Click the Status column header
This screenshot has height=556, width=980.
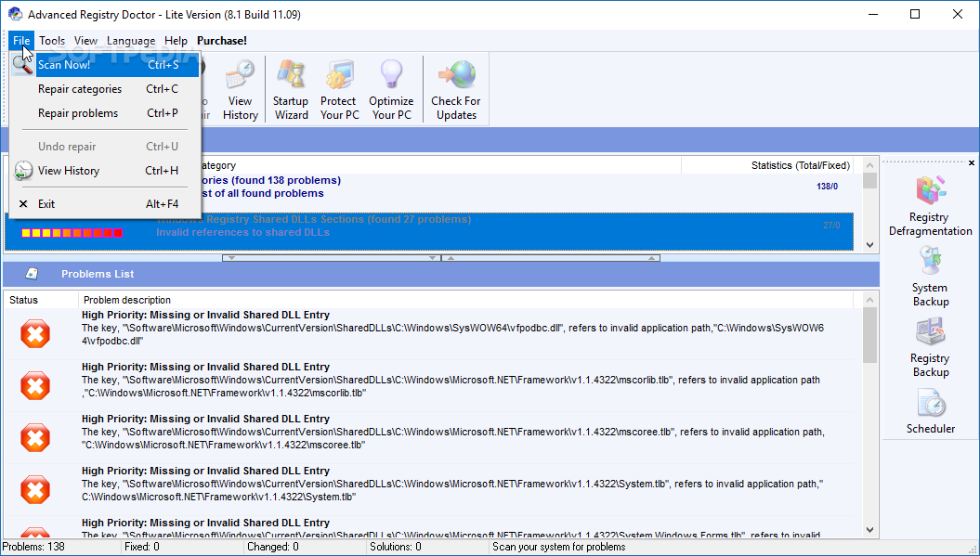[x=41, y=300]
